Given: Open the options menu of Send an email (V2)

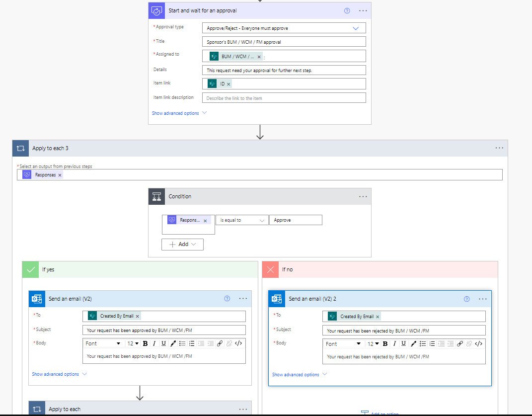Looking at the screenshot, I should click(x=243, y=299).
